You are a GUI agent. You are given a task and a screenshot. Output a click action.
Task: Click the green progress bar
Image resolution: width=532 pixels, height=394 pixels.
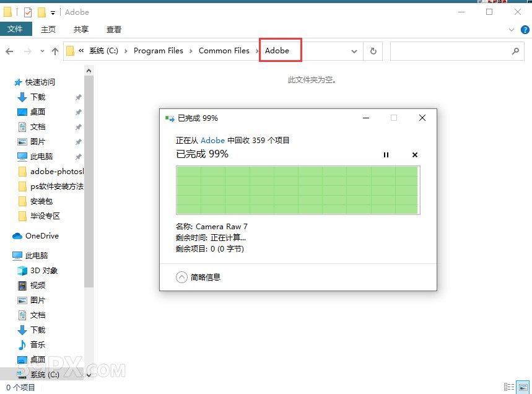coord(297,189)
